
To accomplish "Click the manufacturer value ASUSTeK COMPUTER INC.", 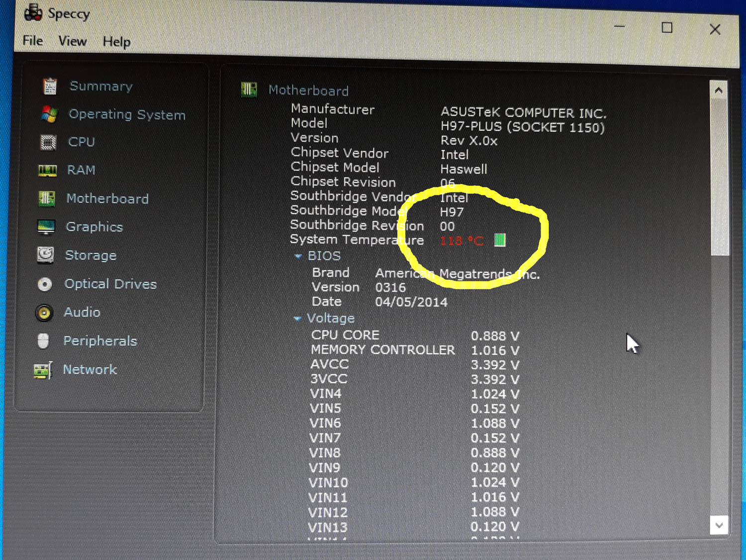I will 523,112.
